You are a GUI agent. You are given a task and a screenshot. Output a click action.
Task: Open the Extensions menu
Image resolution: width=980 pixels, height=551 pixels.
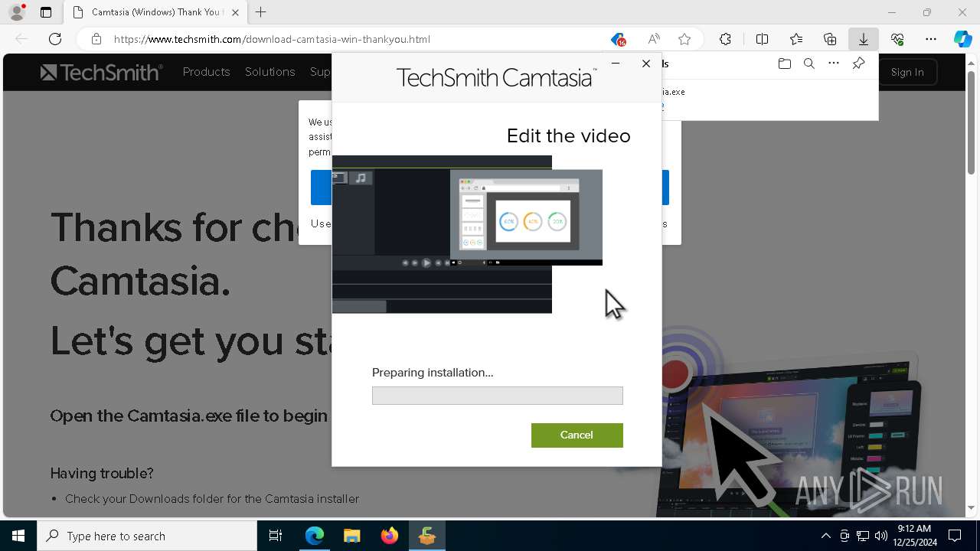(726, 39)
